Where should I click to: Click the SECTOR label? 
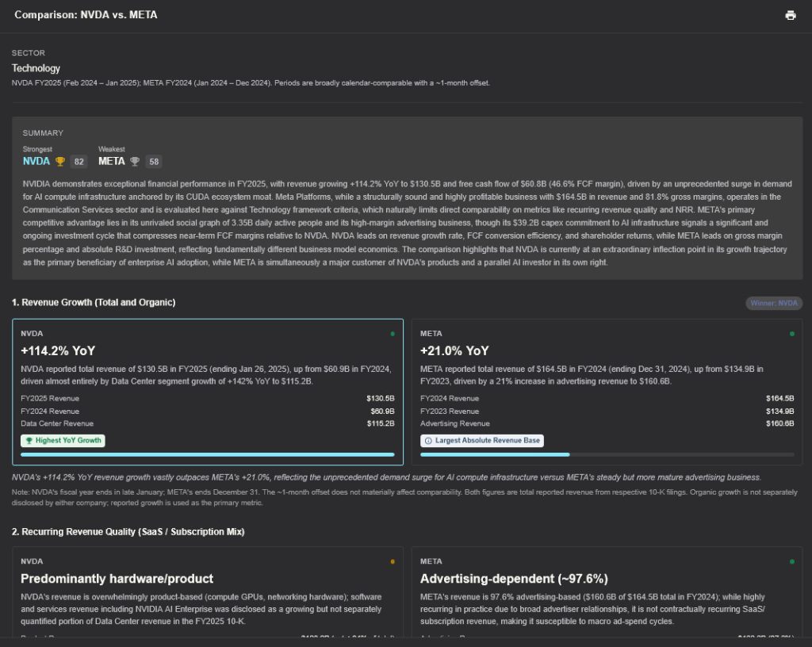tap(29, 53)
